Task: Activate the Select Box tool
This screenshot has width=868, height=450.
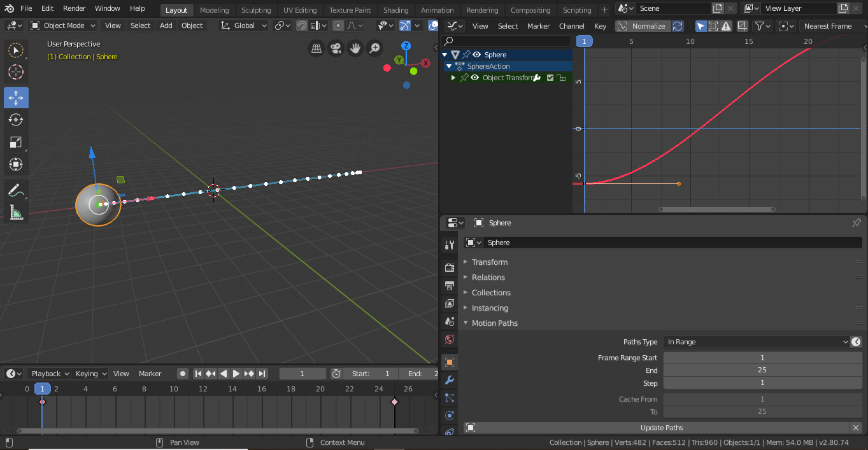Action: click(x=16, y=50)
